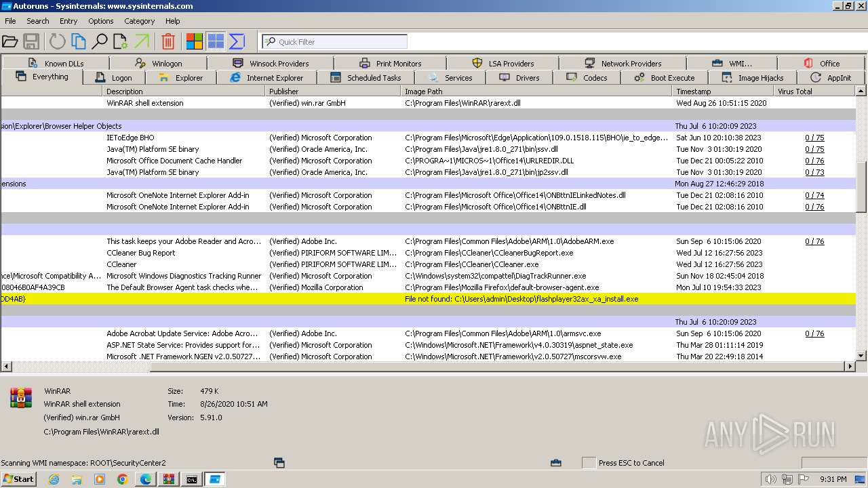Image resolution: width=868 pixels, height=488 pixels.
Task: Switch to the Drivers tab
Action: point(519,77)
